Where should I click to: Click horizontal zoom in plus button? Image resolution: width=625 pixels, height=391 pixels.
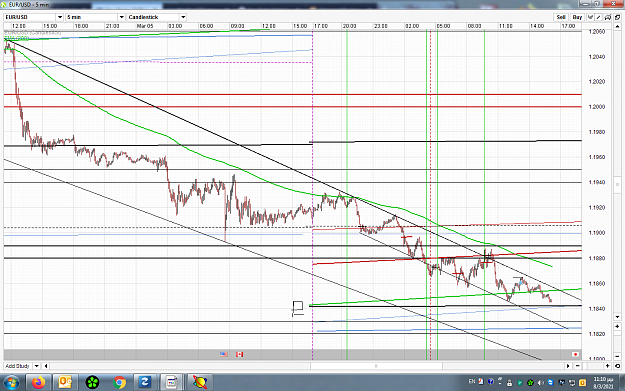tap(607, 366)
